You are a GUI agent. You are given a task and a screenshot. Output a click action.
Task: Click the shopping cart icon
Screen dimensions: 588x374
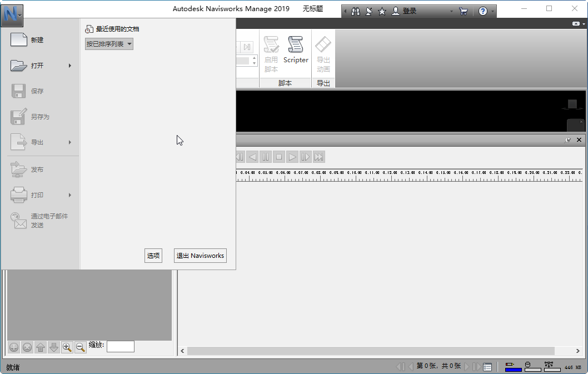click(x=464, y=11)
